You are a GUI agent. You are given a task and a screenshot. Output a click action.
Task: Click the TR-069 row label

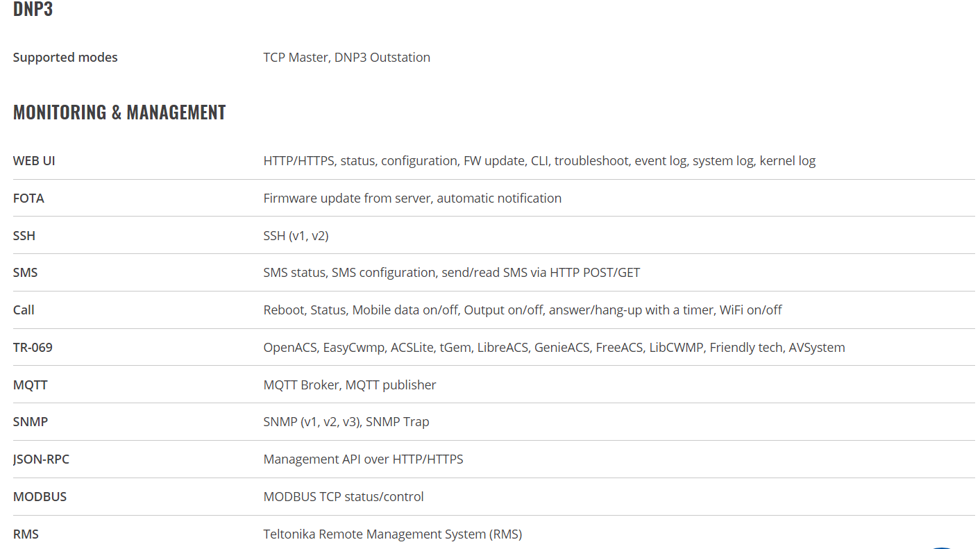(x=33, y=348)
